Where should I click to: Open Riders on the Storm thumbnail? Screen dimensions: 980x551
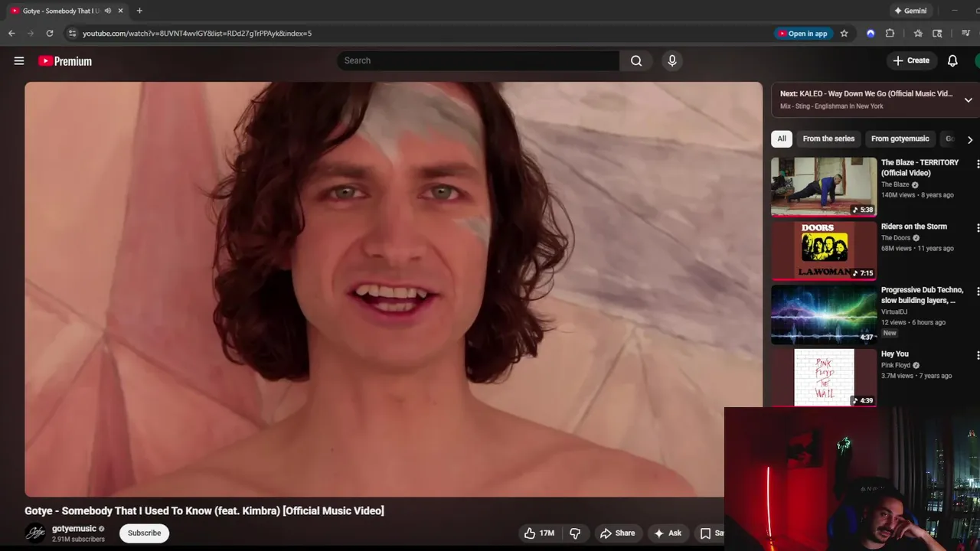click(x=824, y=250)
